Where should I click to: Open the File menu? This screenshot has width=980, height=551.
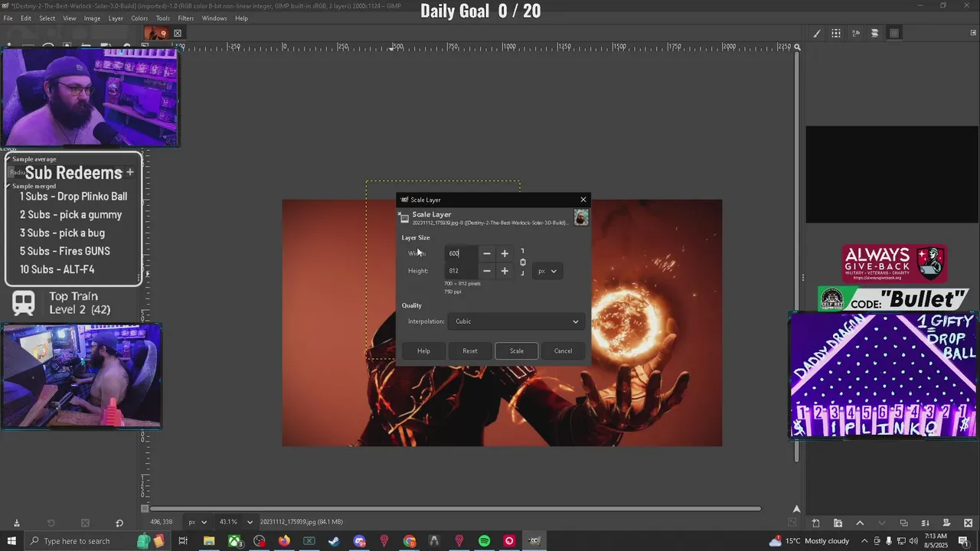(8, 18)
